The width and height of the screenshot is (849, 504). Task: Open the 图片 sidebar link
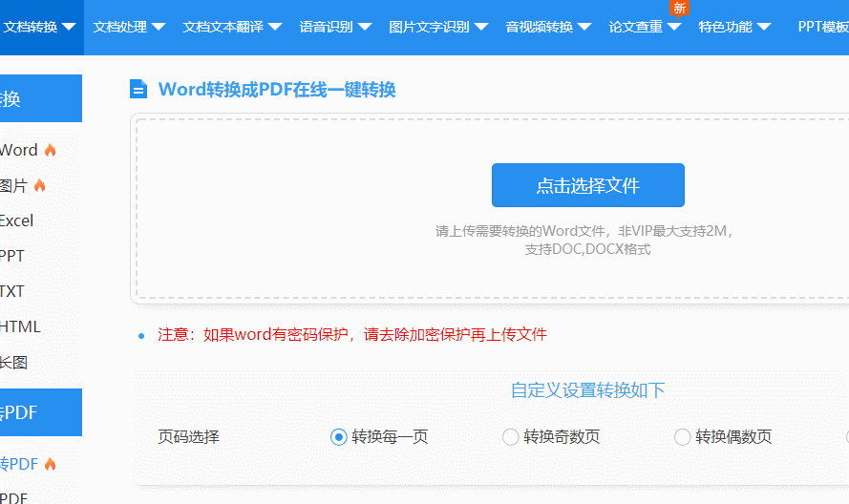pos(13,186)
